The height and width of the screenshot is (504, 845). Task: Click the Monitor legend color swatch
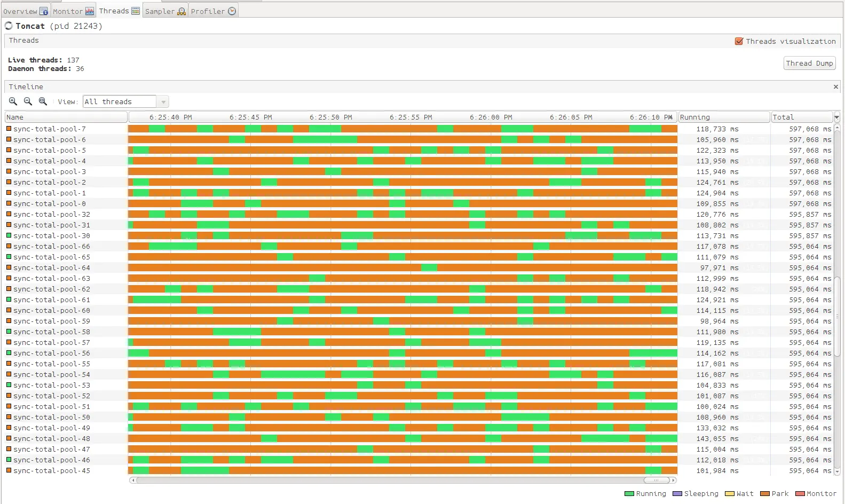coord(800,493)
